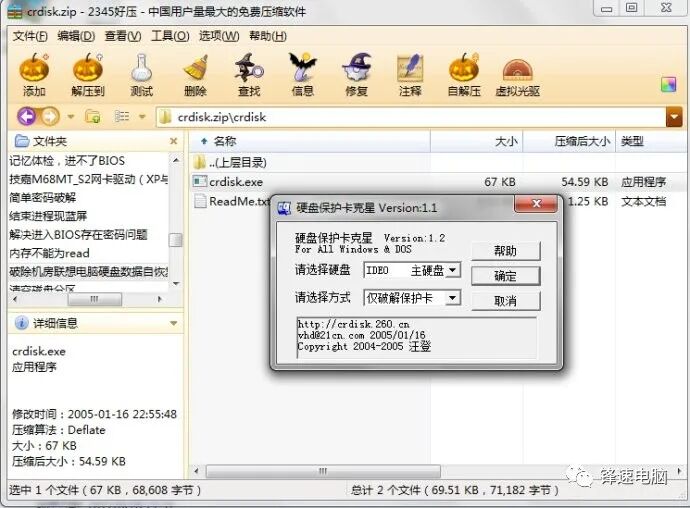
Task: Click the list view mode icon
Action: coord(122,117)
